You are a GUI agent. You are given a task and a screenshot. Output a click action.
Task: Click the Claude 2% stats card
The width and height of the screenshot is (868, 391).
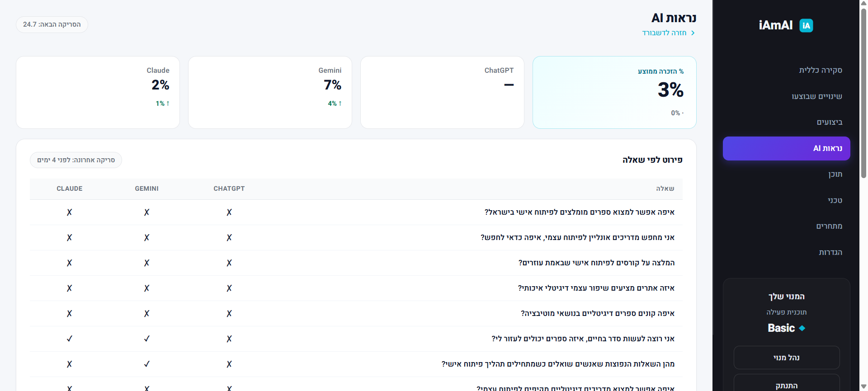click(98, 92)
